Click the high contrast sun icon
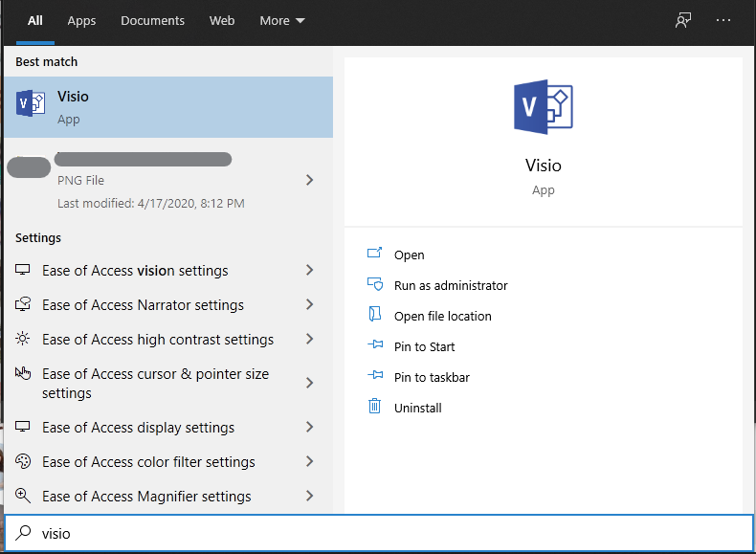 tap(24, 340)
